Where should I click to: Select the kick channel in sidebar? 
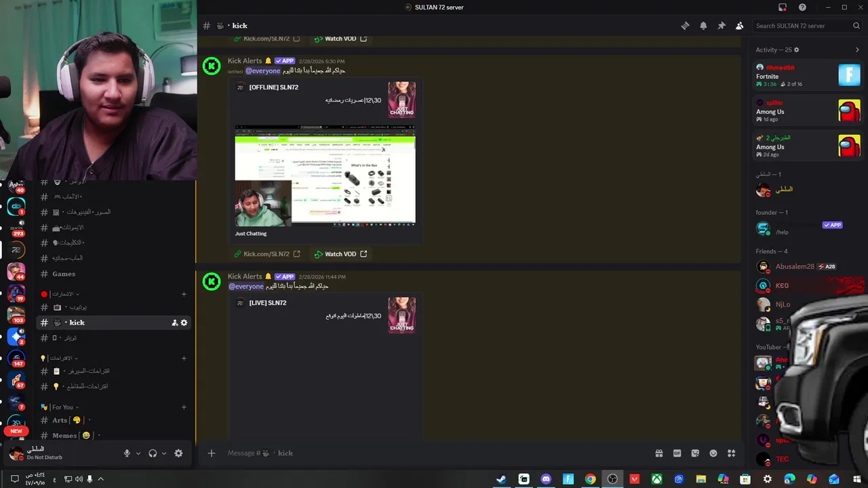click(113, 323)
